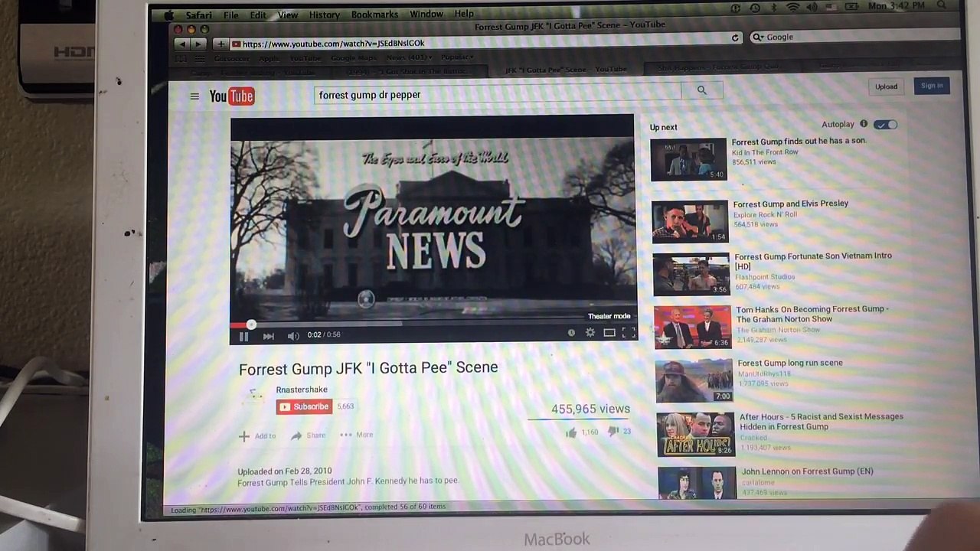980x551 pixels.
Task: Open the File menu
Action: (231, 15)
